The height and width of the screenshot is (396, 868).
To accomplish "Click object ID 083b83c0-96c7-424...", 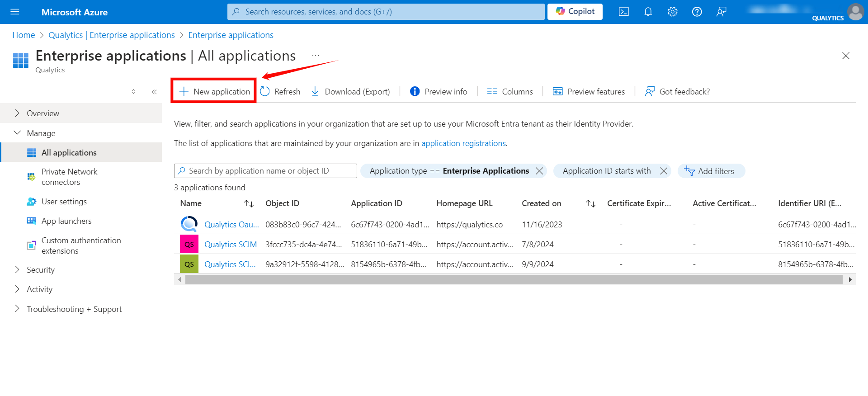I will pos(303,224).
